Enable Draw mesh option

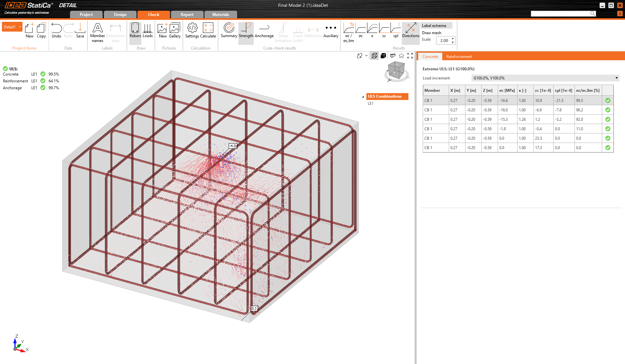(x=432, y=33)
